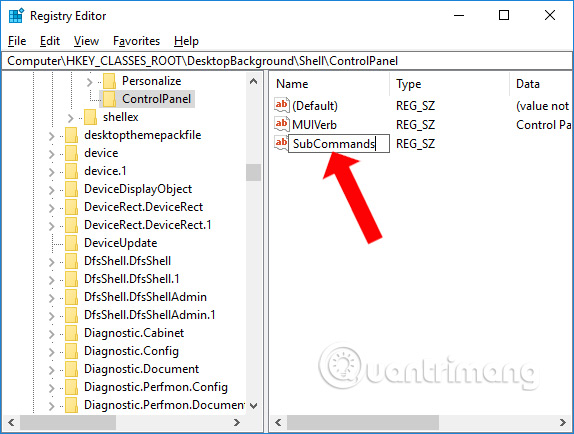This screenshot has width=574, height=434.
Task: Click the Diagnostic.Perfmon.Config folder icon
Action: click(71, 387)
